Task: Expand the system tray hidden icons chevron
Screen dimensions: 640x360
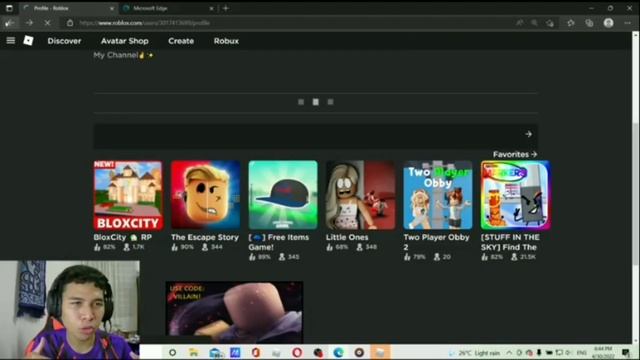Action: 509,353
